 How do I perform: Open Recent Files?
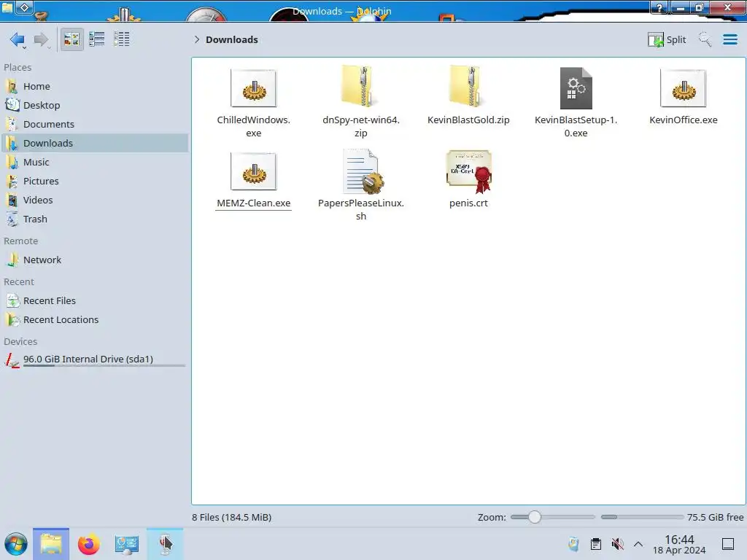pyautogui.click(x=94, y=301)
